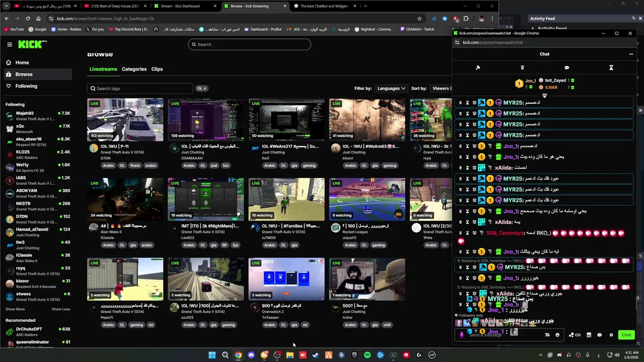Bookmark this page with the star icon
Screen dimensions: 644x362
(x=420, y=19)
